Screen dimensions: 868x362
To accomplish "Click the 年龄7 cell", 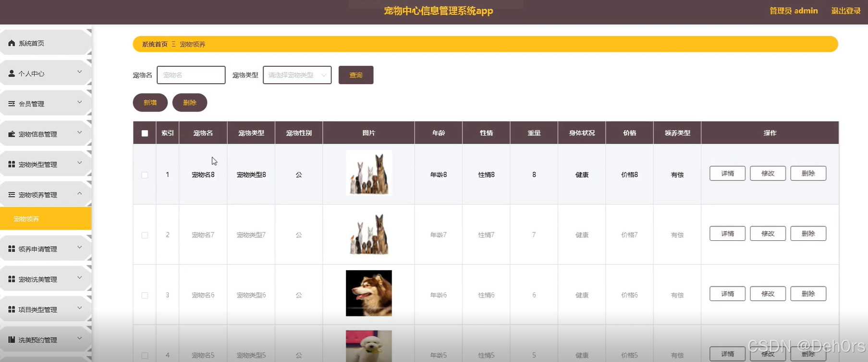I will point(438,235).
